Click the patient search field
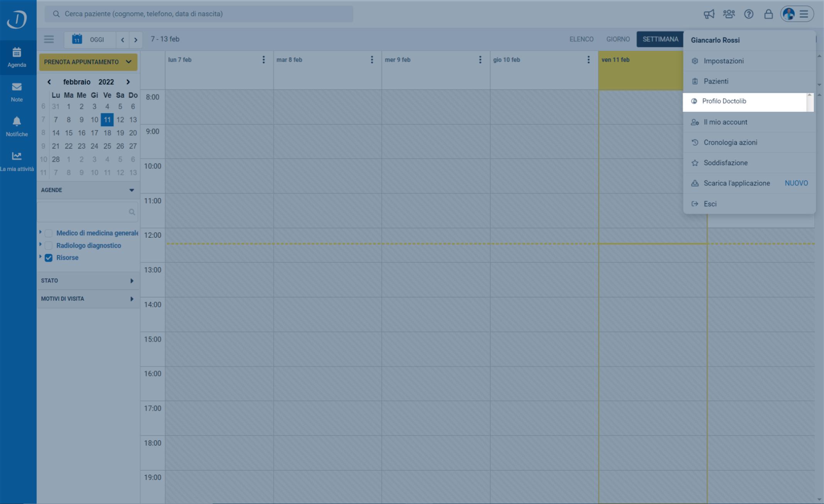 [199, 14]
